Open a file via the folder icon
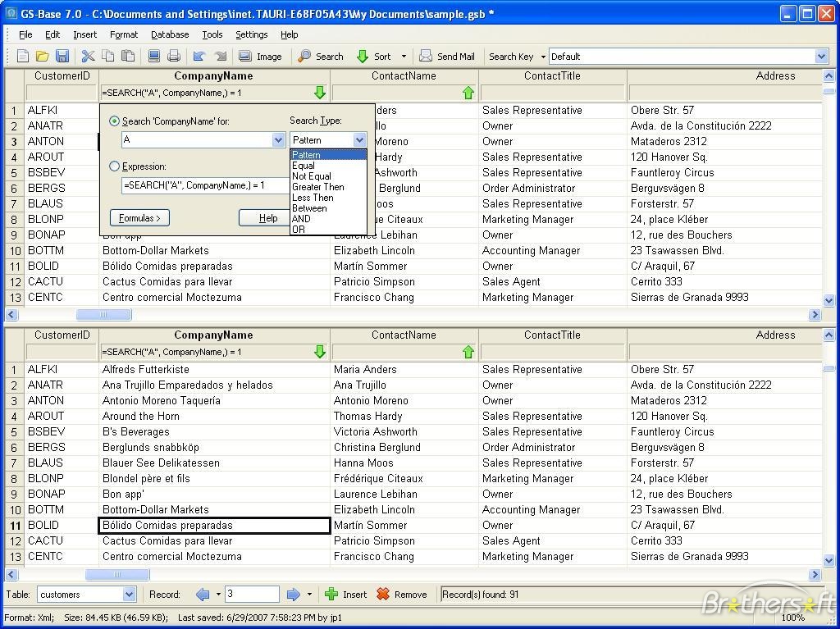Image resolution: width=840 pixels, height=629 pixels. [43, 57]
